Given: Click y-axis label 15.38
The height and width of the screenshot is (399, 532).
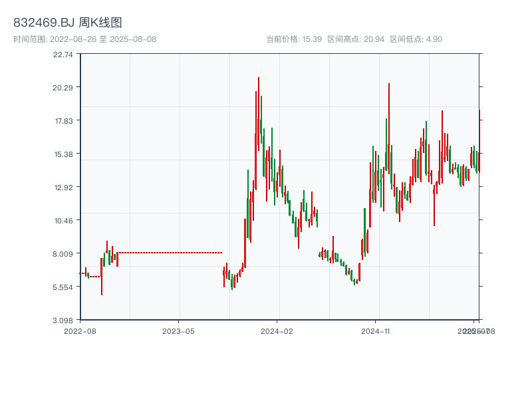Looking at the screenshot, I should [64, 154].
